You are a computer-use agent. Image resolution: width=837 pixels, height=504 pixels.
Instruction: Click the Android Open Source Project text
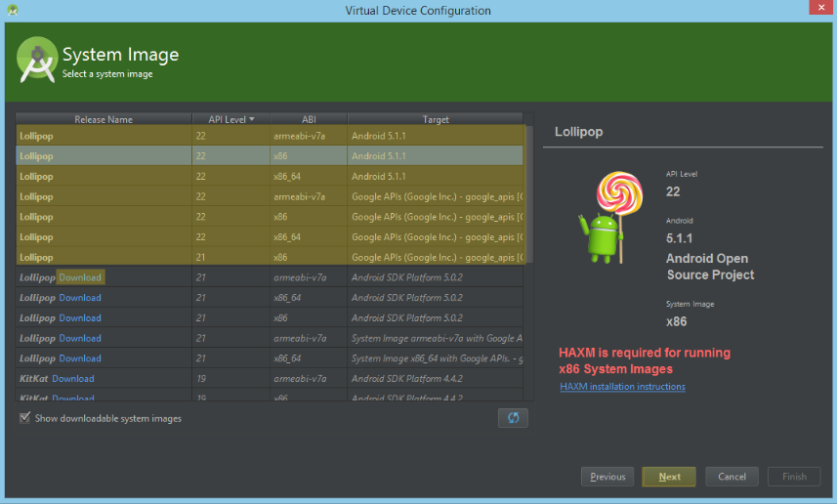(x=710, y=267)
